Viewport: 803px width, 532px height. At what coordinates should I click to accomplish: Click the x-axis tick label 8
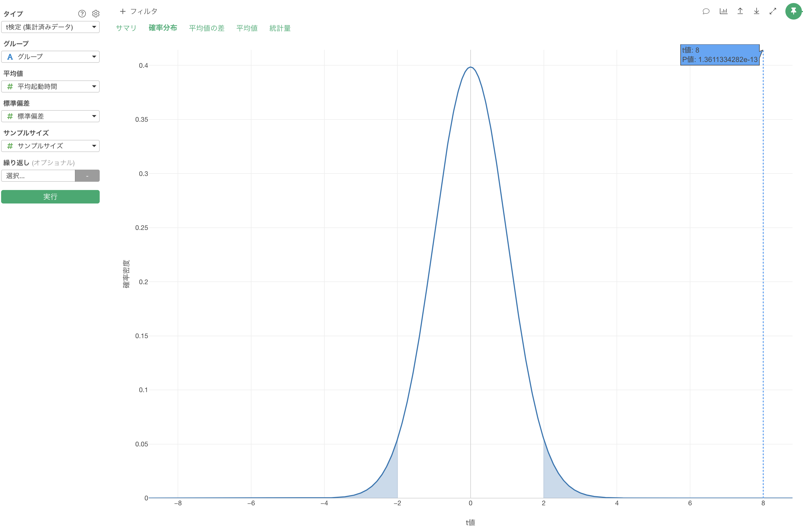pyautogui.click(x=763, y=503)
